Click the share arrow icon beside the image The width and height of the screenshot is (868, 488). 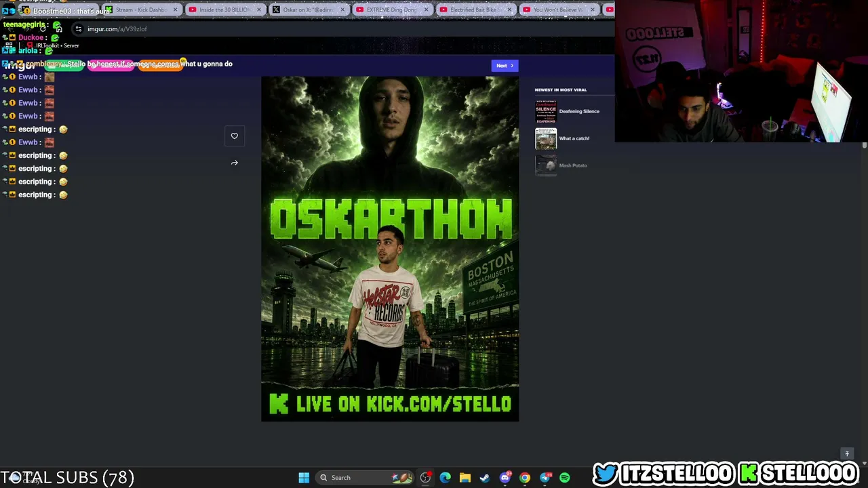click(x=235, y=163)
